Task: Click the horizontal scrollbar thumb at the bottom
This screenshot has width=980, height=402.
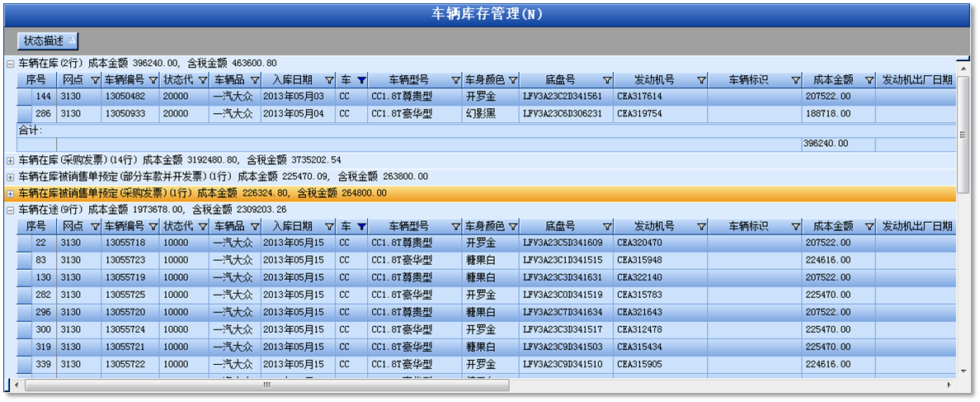Action: (x=266, y=385)
